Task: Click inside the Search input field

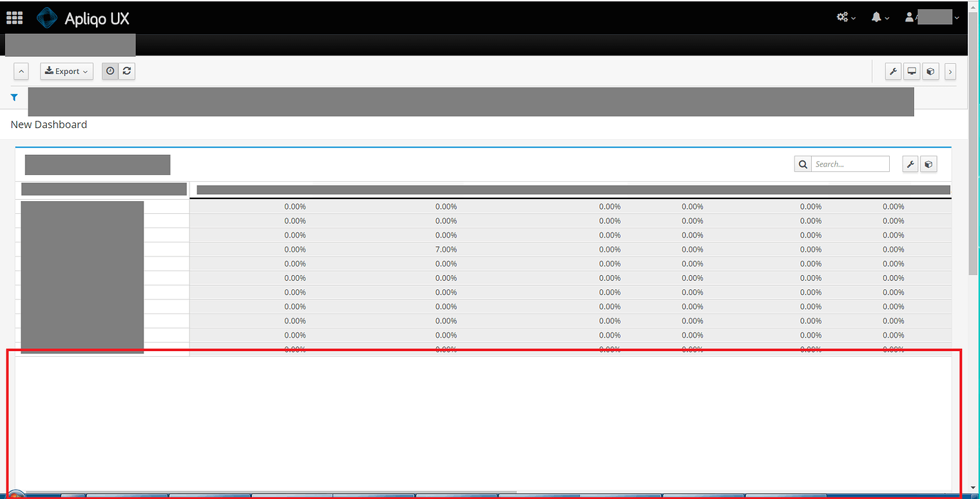Action: click(850, 163)
